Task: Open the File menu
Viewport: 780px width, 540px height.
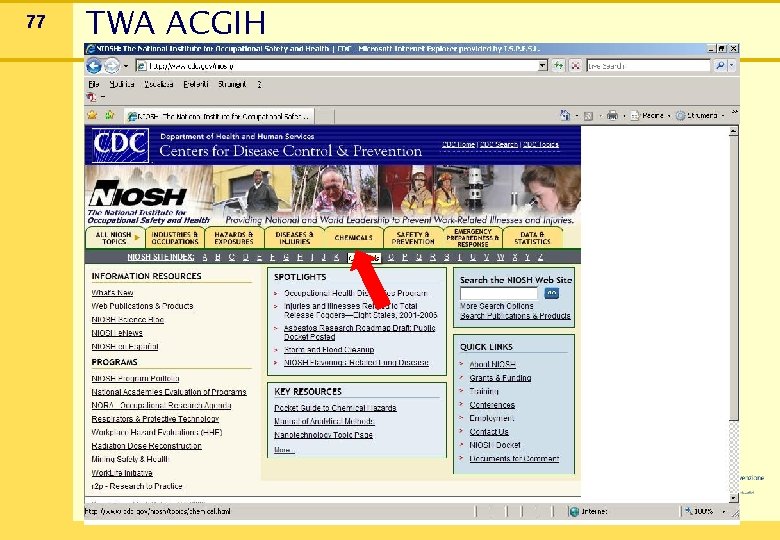Action: point(94,84)
